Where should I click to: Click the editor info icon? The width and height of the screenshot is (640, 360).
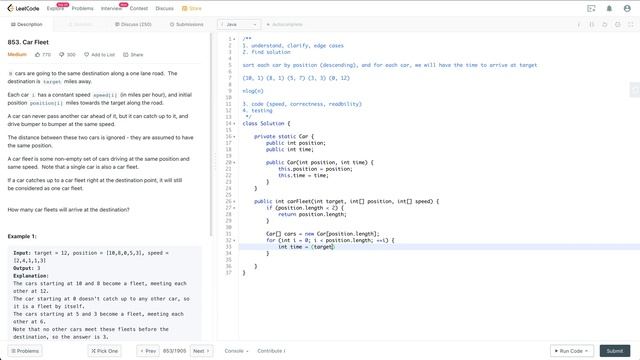579,24
